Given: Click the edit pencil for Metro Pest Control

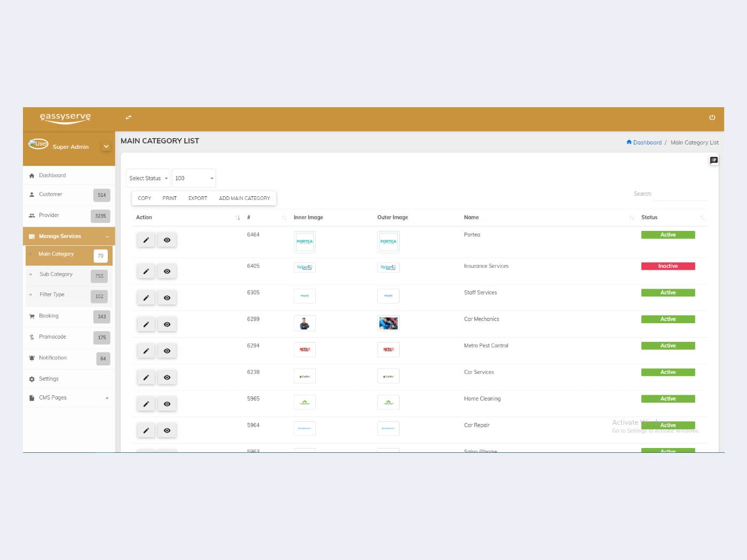Looking at the screenshot, I should [146, 351].
